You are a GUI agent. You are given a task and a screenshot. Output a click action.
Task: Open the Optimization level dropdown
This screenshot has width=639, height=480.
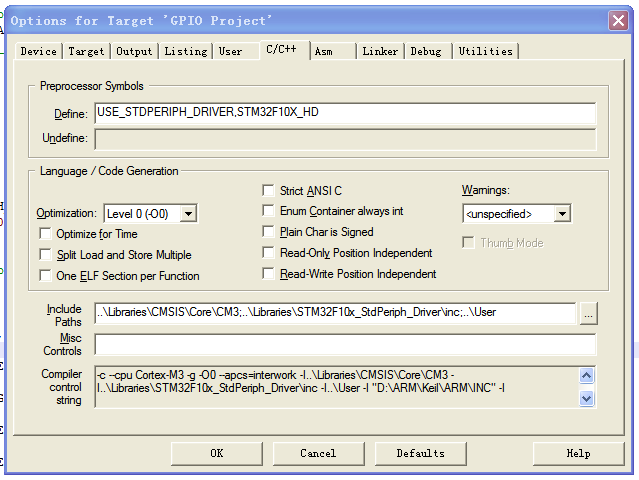[x=188, y=213]
